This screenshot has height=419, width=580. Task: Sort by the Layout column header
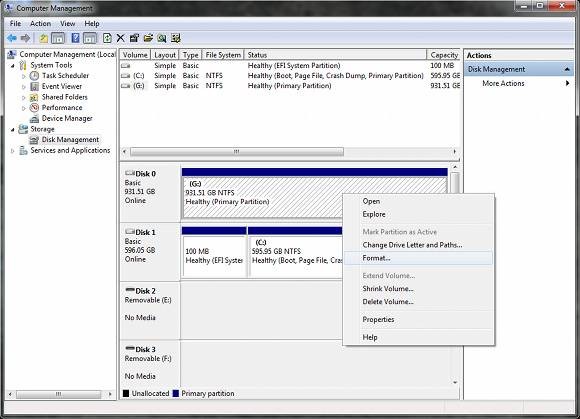[165, 55]
